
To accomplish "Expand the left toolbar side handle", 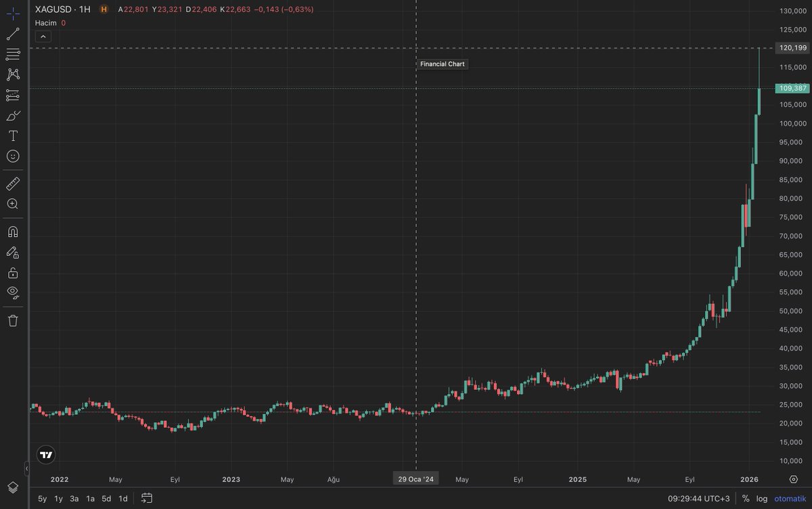I will pos(27,468).
